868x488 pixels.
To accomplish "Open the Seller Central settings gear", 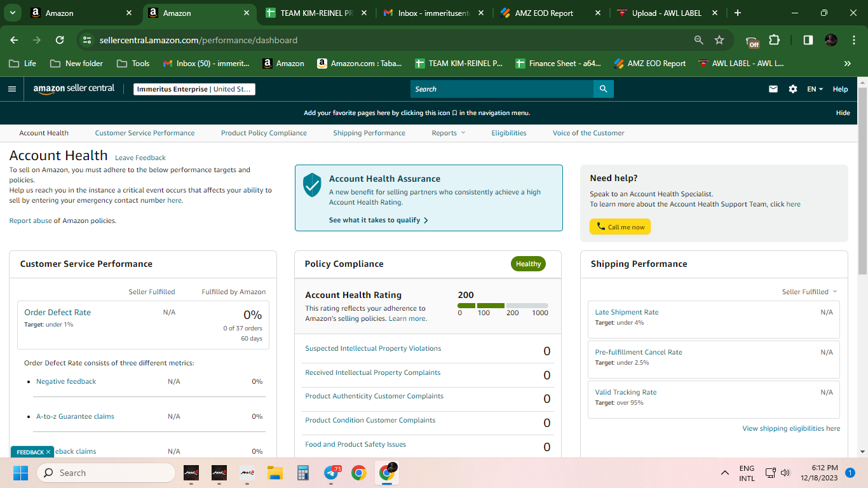I will 793,89.
